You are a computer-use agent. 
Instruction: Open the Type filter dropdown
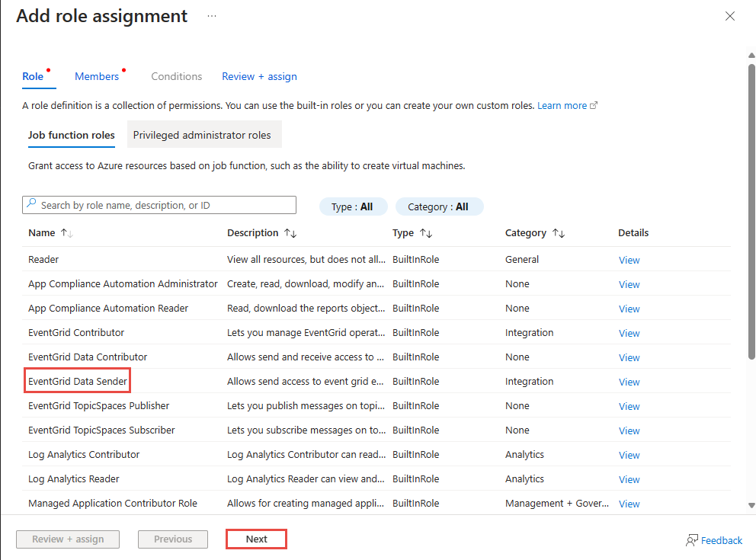[x=353, y=206]
